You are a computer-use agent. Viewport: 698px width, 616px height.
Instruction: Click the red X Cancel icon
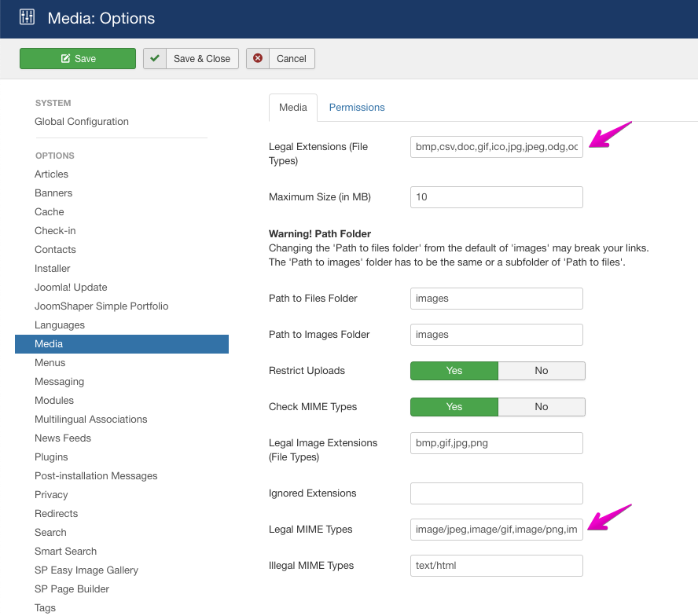[x=258, y=59]
